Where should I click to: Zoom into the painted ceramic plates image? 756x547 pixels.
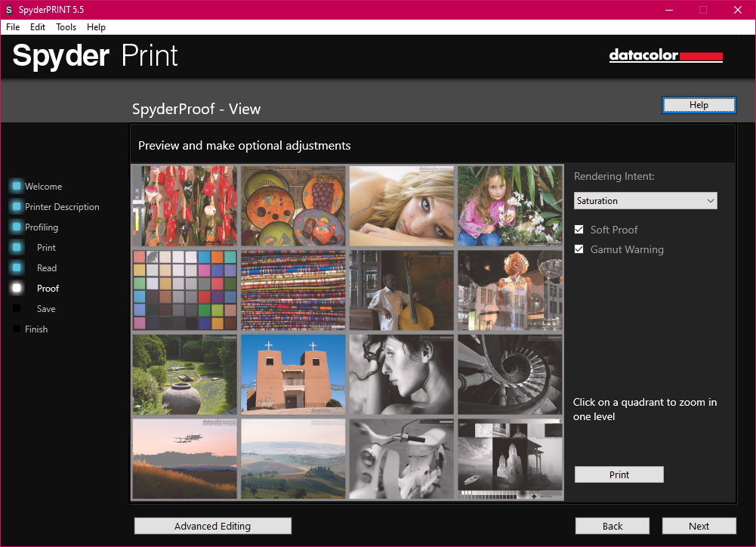tap(293, 206)
